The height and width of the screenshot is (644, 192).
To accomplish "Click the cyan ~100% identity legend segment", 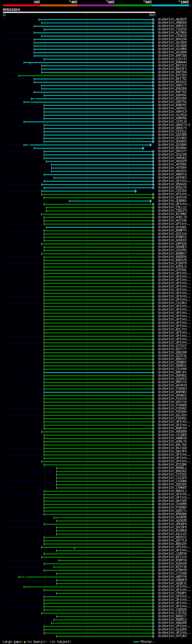I will 170,5.
